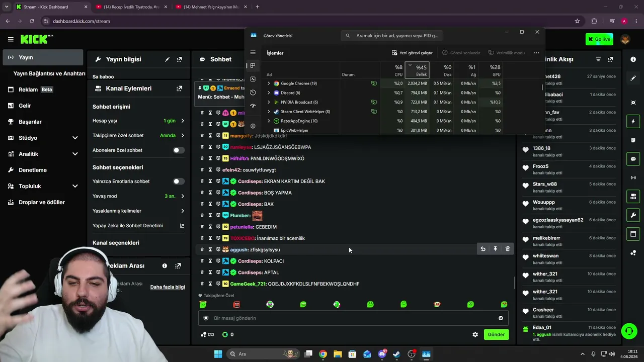The height and width of the screenshot is (362, 644).
Task: Open filter options in the activity feed
Action: pyautogui.click(x=598, y=59)
